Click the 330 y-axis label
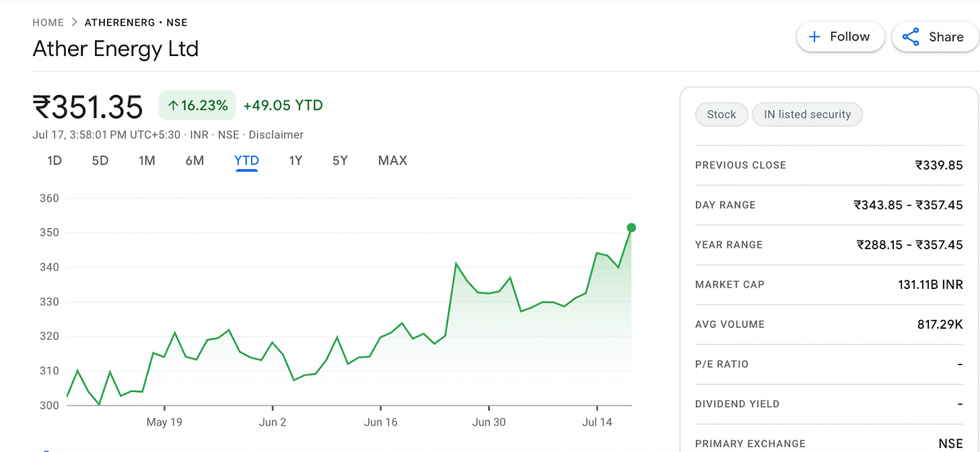 point(50,302)
